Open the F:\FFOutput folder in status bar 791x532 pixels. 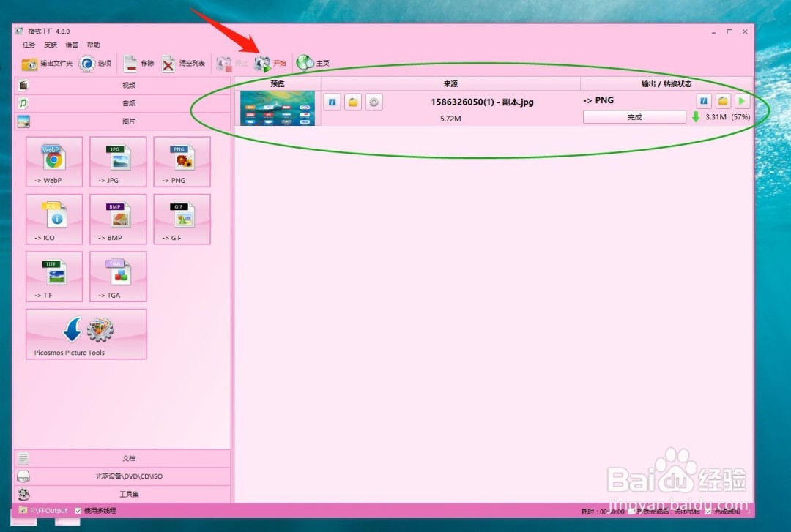tap(43, 510)
